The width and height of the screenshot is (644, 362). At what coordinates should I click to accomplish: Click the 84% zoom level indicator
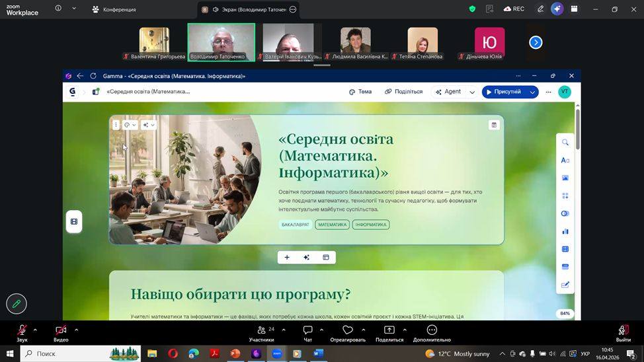[565, 313]
